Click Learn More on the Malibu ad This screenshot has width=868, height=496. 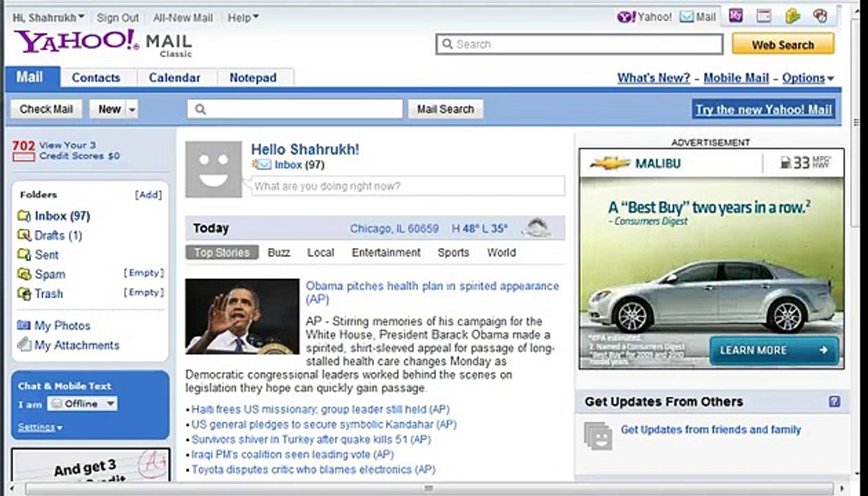pos(774,350)
